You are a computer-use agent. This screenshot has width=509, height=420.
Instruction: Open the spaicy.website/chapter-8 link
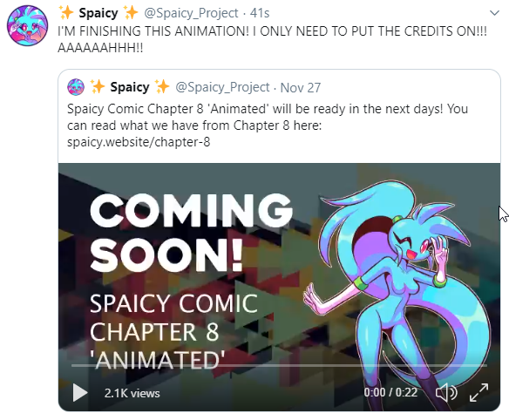tap(139, 142)
